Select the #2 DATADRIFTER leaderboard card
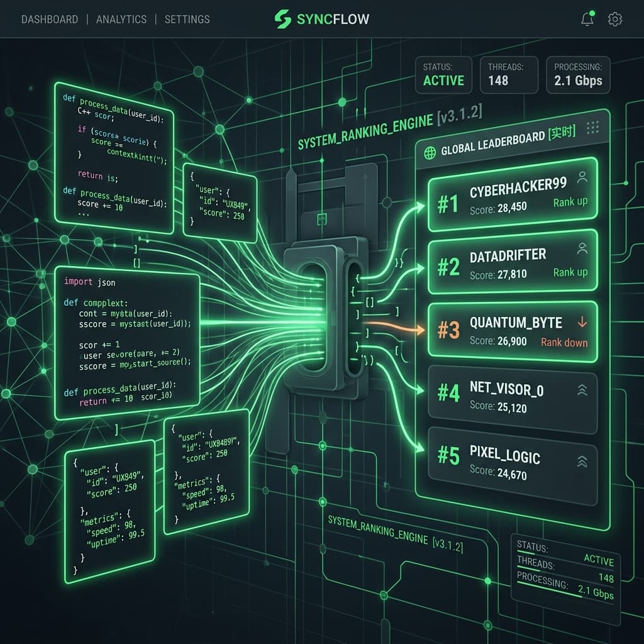The height and width of the screenshot is (644, 644). [x=512, y=262]
